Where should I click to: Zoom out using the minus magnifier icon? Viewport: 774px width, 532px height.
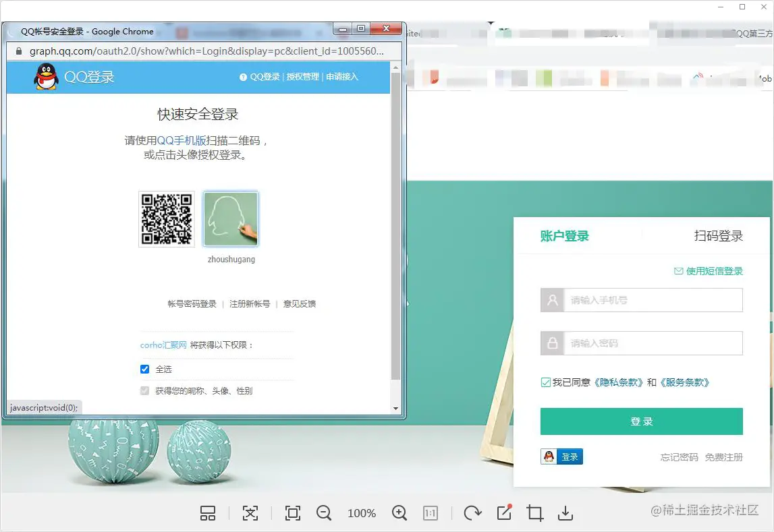click(324, 513)
